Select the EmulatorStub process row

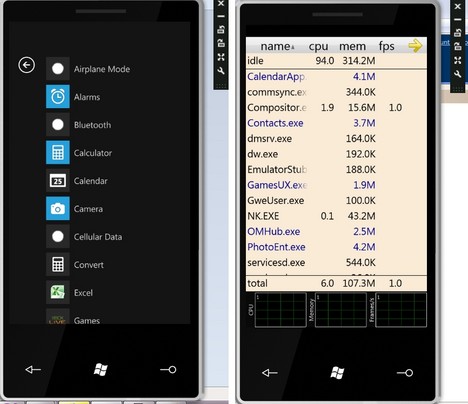click(x=336, y=169)
